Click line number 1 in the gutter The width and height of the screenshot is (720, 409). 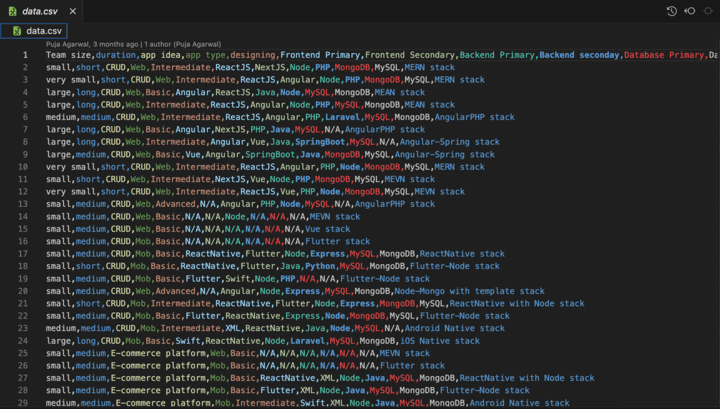click(24, 55)
